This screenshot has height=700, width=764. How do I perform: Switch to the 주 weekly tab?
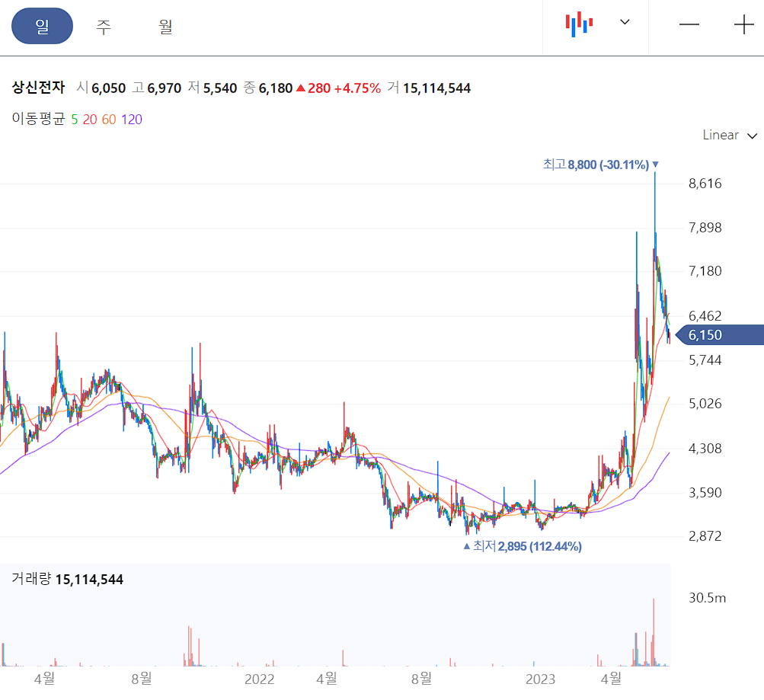103,26
